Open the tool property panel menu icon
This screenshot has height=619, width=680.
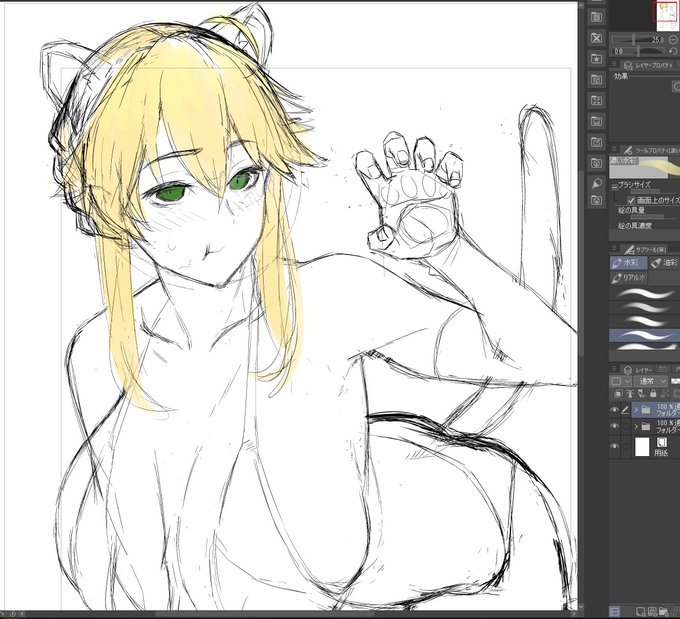point(614,149)
